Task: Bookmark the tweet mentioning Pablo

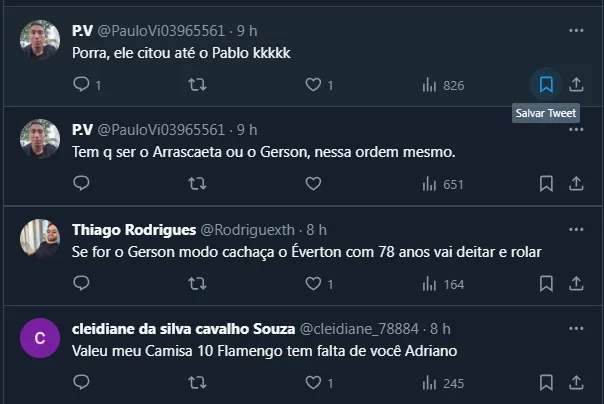Action: (546, 85)
